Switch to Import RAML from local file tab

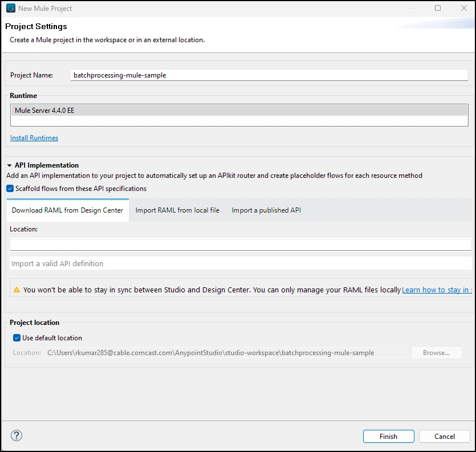point(177,210)
